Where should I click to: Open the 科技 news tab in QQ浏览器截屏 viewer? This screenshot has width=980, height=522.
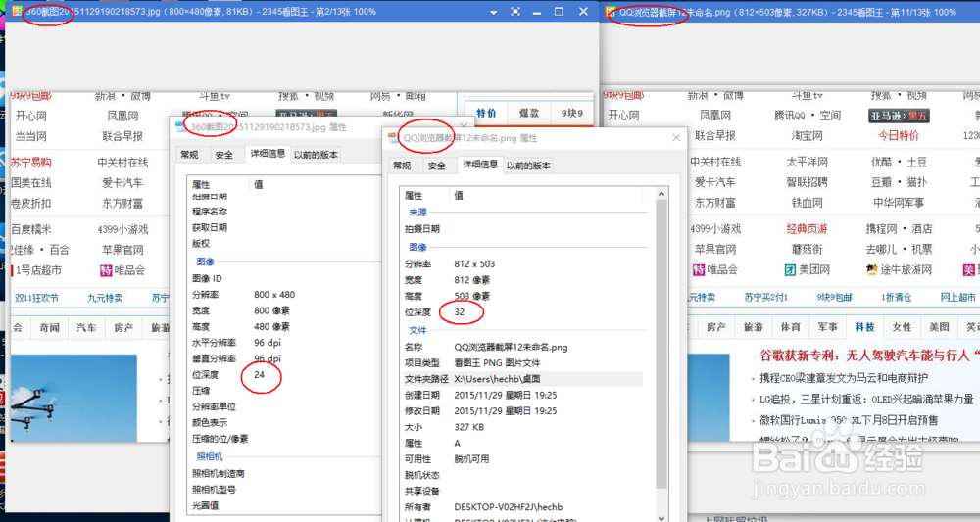click(x=865, y=327)
